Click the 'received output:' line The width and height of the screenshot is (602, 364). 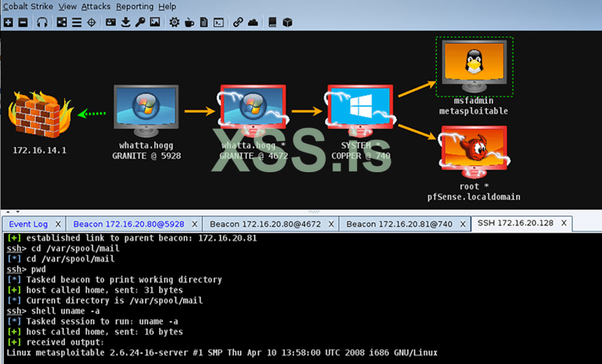click(55, 342)
